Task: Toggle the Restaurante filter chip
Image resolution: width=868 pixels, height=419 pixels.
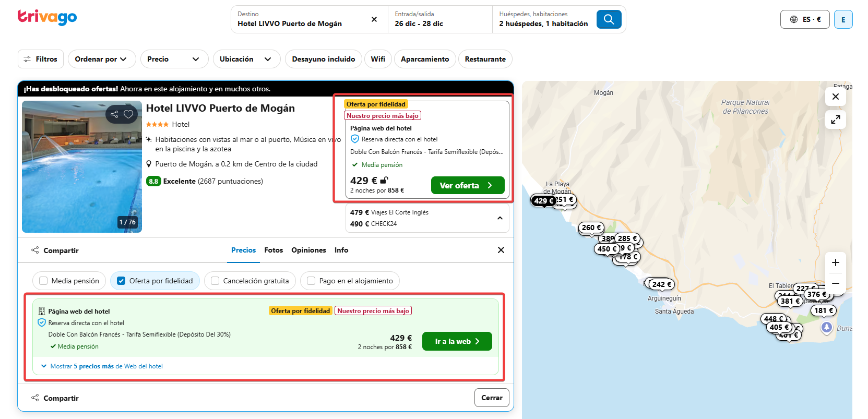Action: pyautogui.click(x=485, y=59)
